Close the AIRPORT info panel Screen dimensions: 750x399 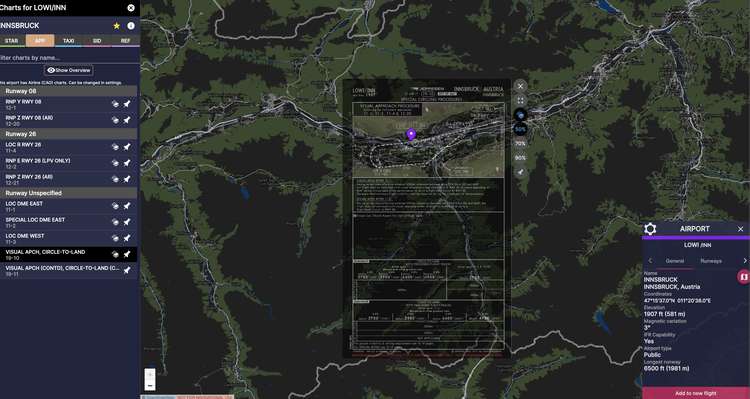(740, 229)
